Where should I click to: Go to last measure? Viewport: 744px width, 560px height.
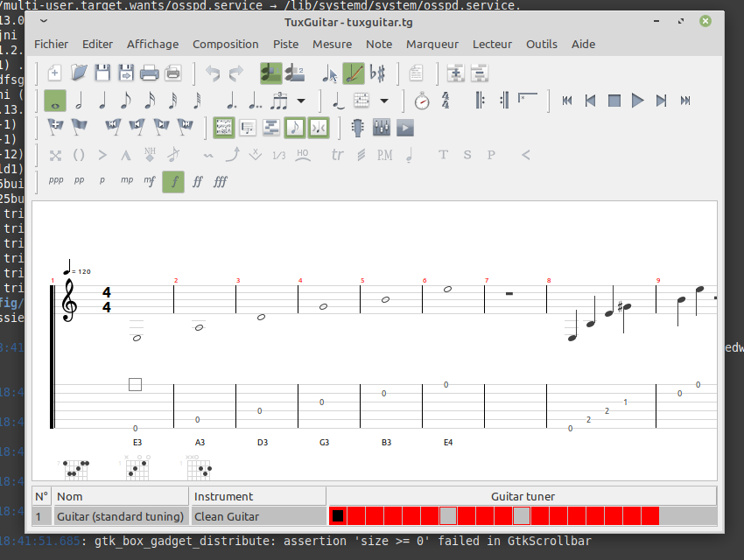(685, 101)
